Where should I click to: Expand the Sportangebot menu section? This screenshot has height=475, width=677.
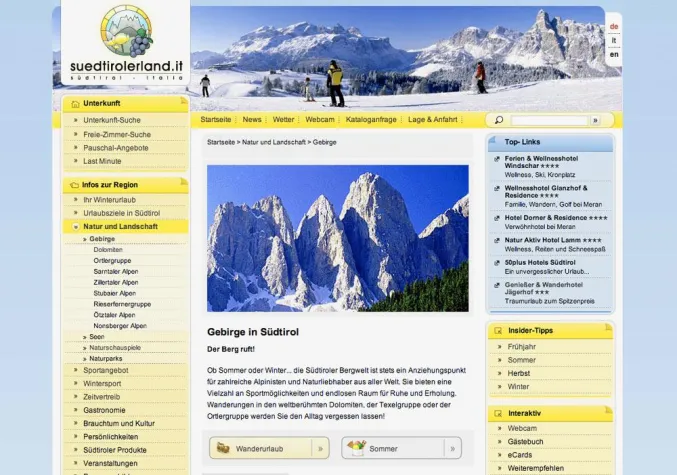(x=74, y=370)
